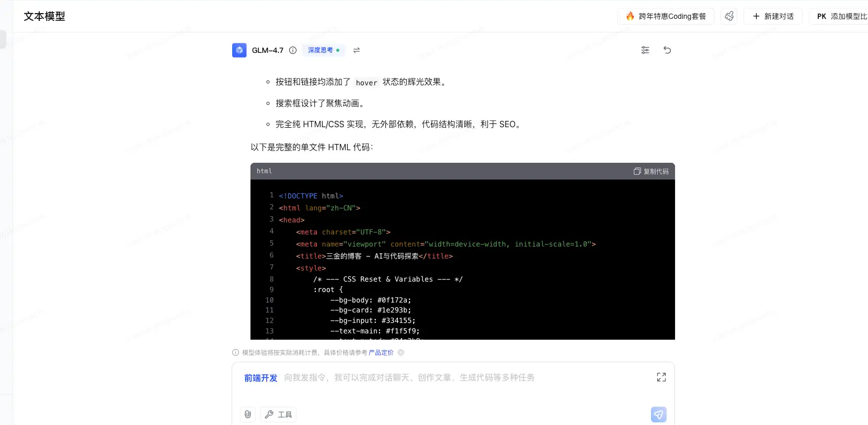Select the 前端开发 prompt tag
The width and height of the screenshot is (868, 425).
tap(261, 378)
